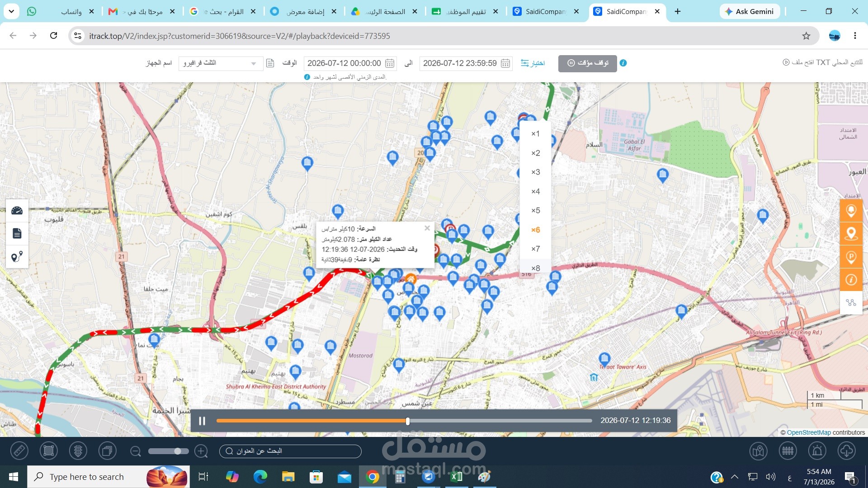Switch to the واتساب tab

coord(61,11)
